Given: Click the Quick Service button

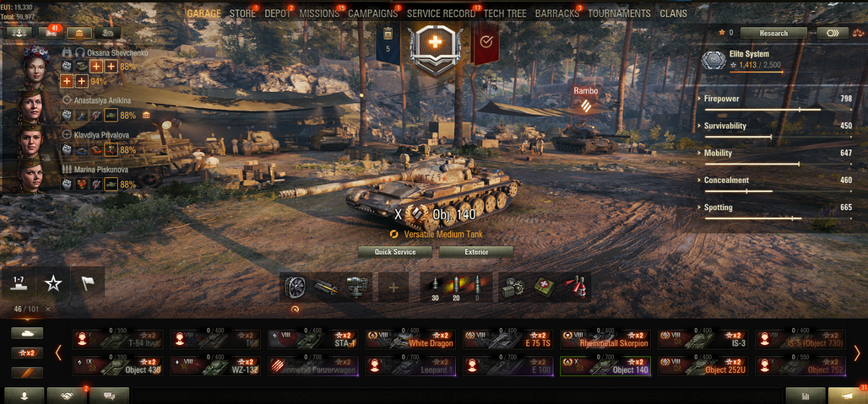Looking at the screenshot, I should pos(394,252).
